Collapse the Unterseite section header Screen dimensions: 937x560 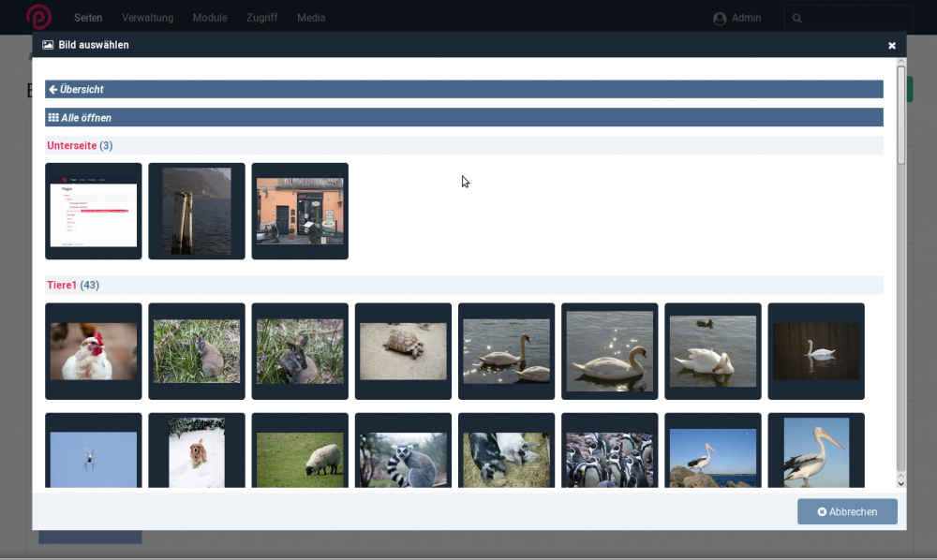[72, 145]
